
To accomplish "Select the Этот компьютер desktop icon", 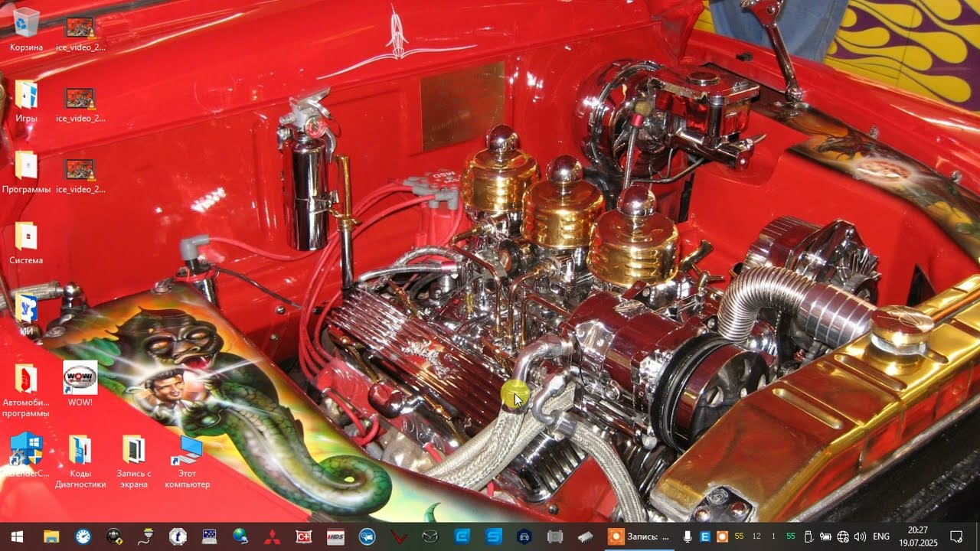I will pos(188,461).
